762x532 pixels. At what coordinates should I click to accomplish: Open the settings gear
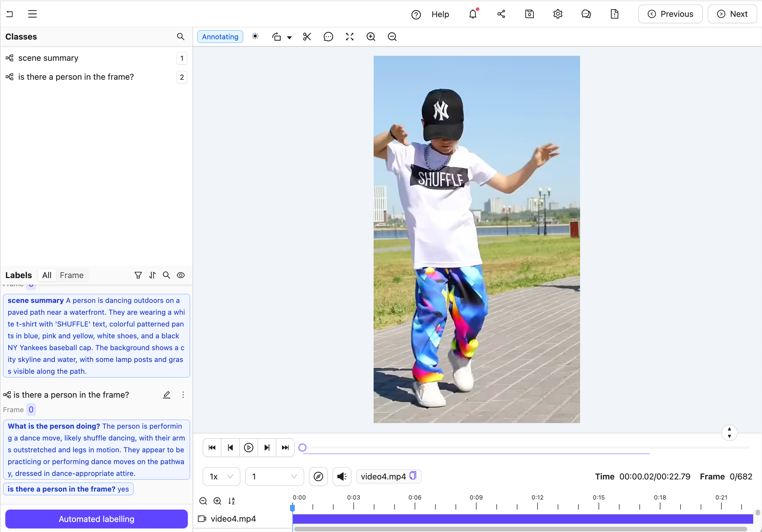click(x=558, y=14)
